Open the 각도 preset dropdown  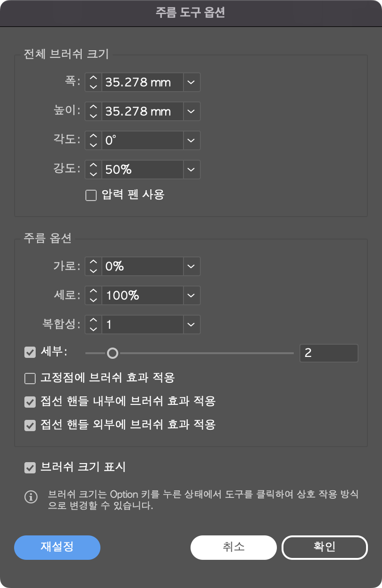(191, 140)
